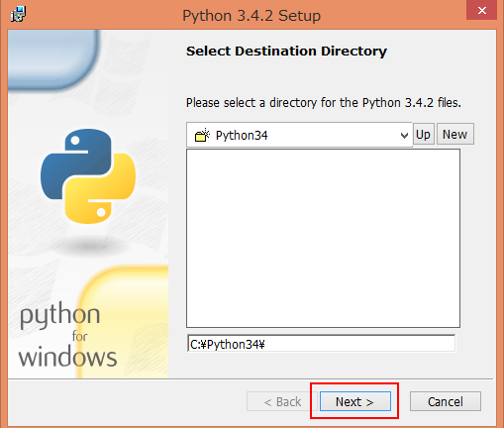Close the Python 3.4.2 Setup window
This screenshot has width=504, height=428.
(481, 10)
